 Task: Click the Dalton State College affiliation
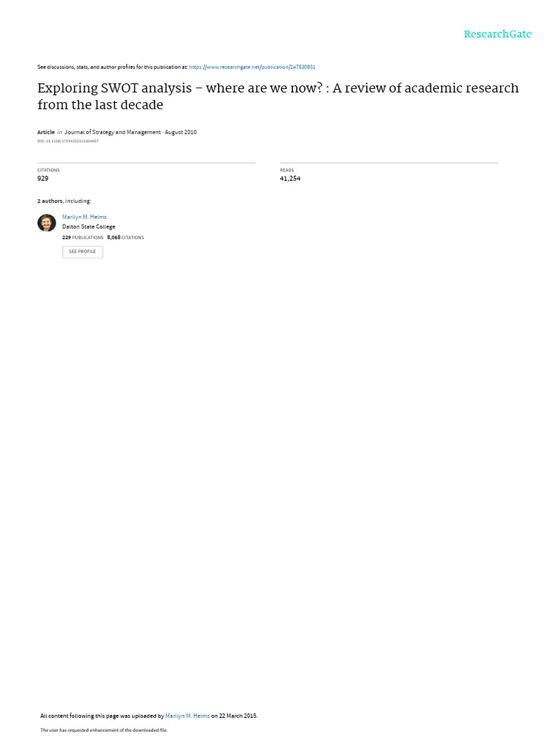pyautogui.click(x=88, y=227)
